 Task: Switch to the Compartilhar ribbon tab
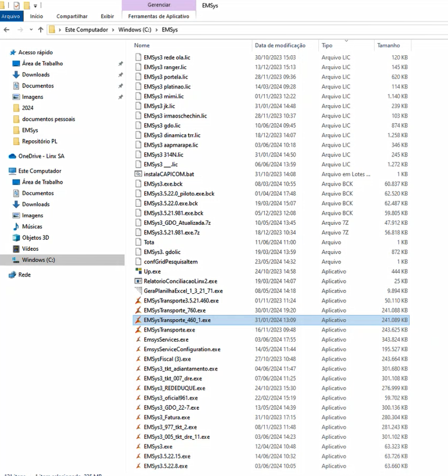72,16
